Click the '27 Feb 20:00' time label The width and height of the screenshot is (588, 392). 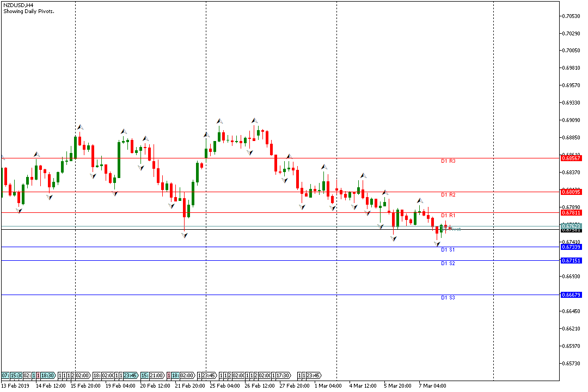pos(295,385)
